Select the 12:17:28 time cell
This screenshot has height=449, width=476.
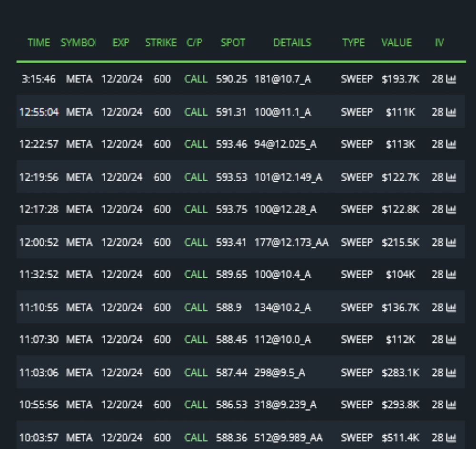pyautogui.click(x=39, y=209)
